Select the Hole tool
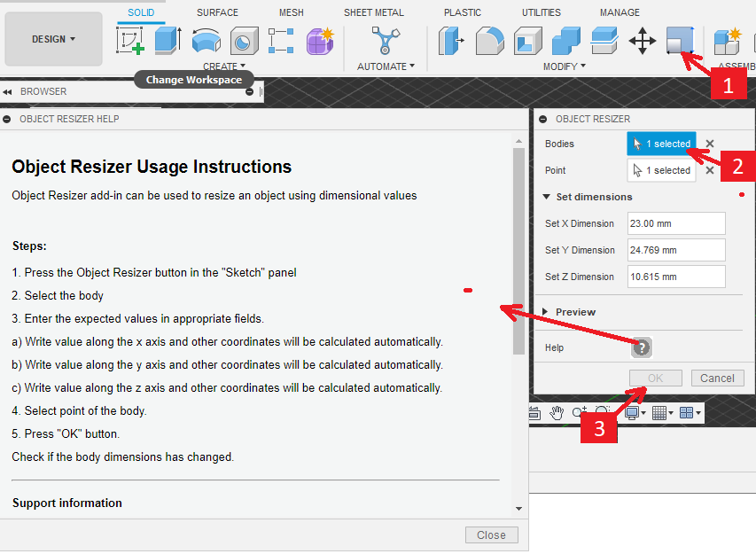Viewport: 756px width, 554px height. tap(244, 41)
